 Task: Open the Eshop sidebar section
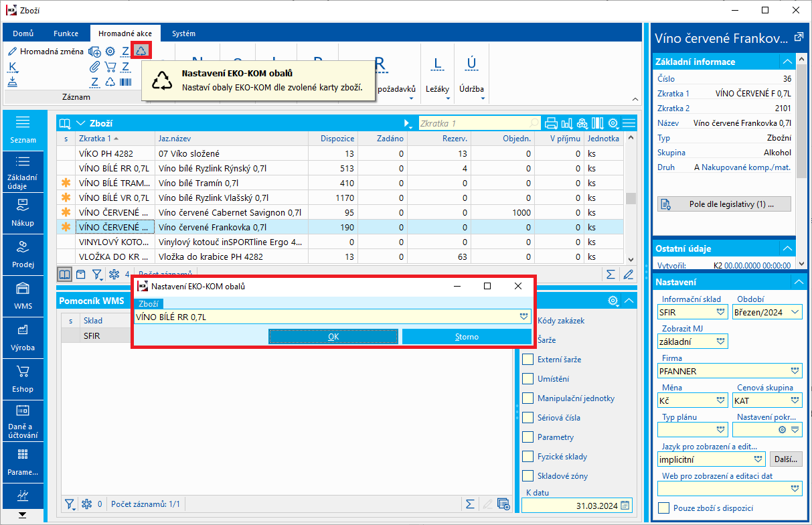pos(23,378)
